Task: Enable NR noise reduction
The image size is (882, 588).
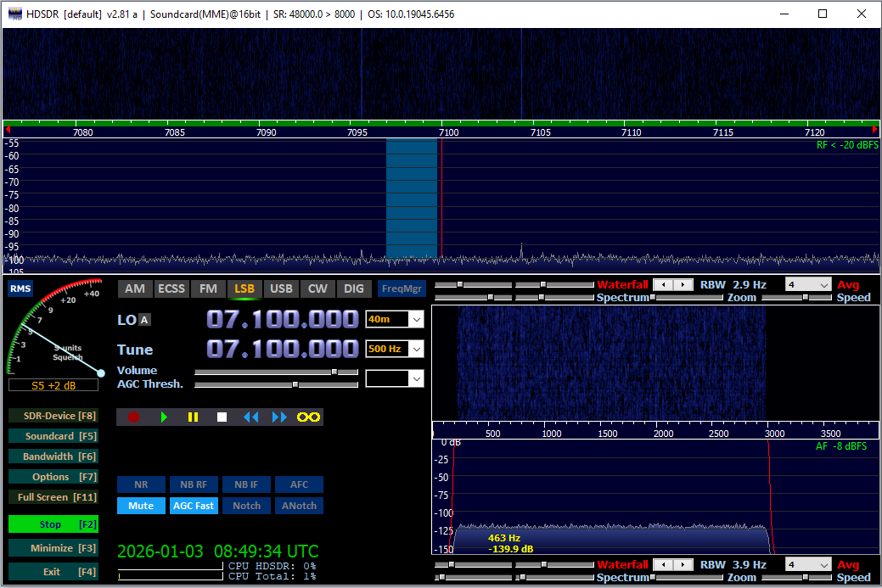Action: 141,485
